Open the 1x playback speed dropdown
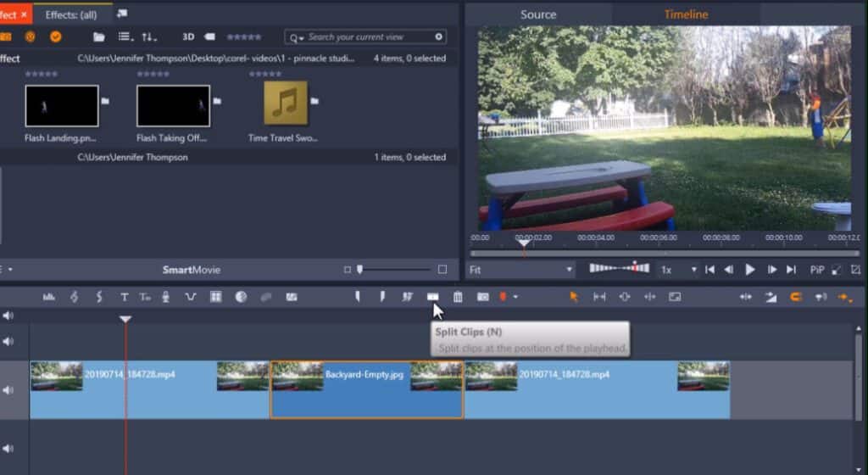 pos(678,270)
